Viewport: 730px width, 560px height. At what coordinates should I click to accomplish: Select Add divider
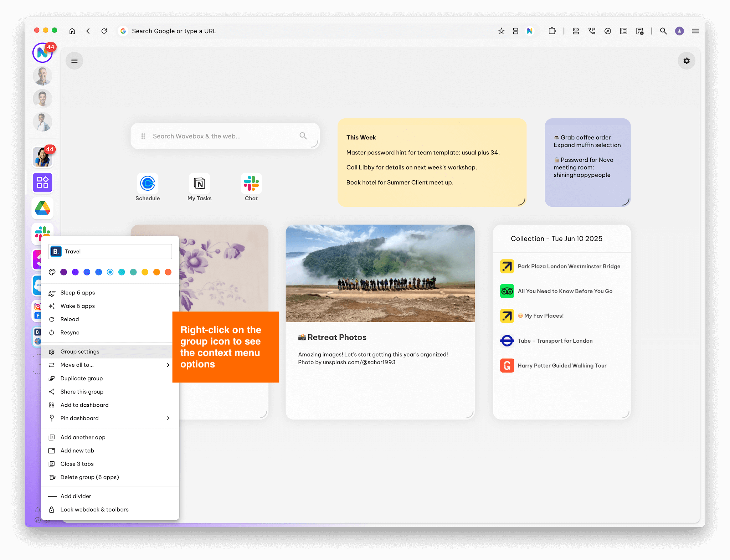click(x=110, y=497)
